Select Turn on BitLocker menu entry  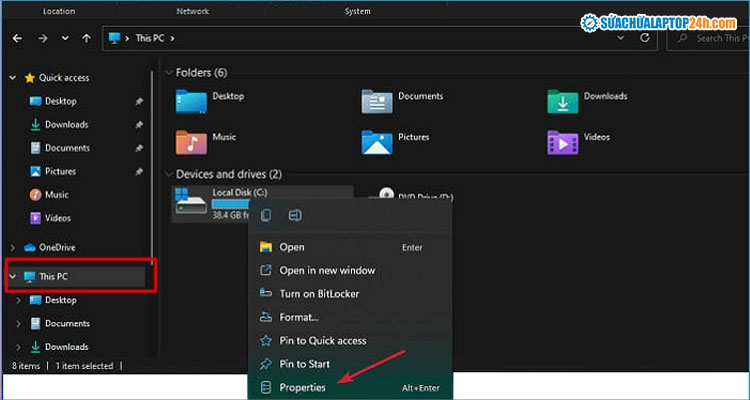click(319, 294)
